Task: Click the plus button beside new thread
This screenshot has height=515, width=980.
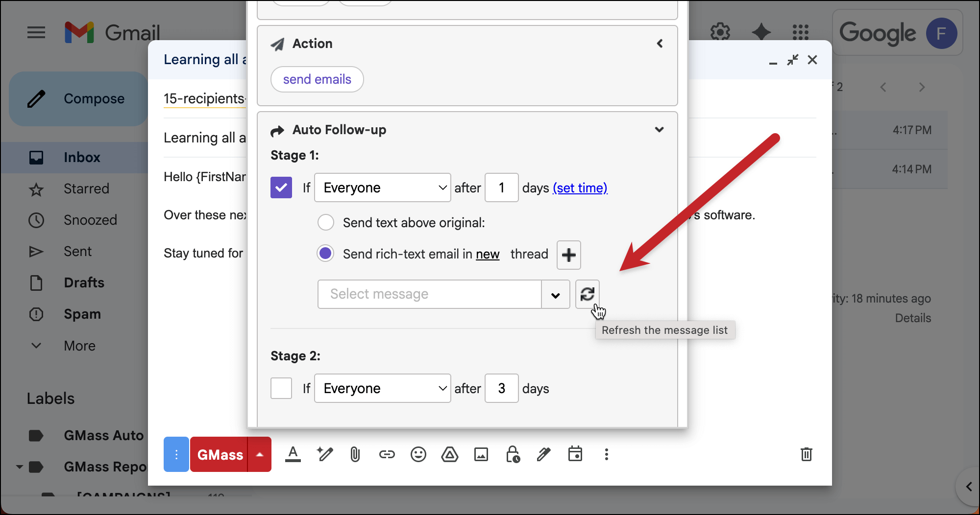Action: [x=568, y=255]
